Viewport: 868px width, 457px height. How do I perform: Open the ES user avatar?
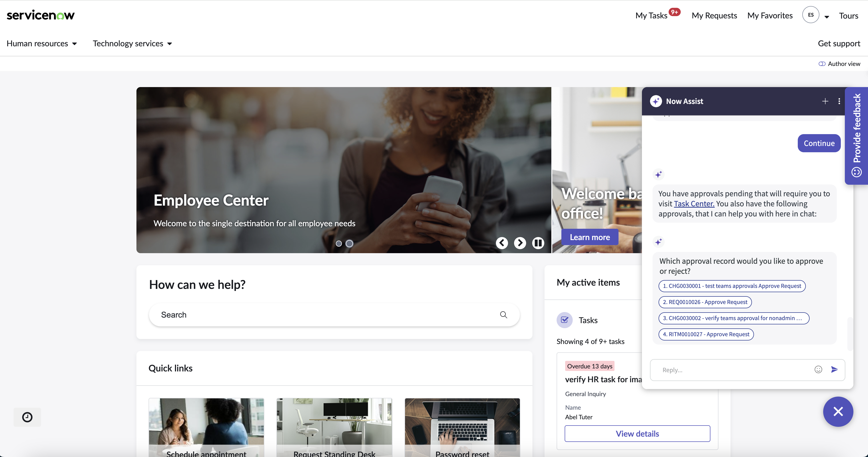coord(810,15)
